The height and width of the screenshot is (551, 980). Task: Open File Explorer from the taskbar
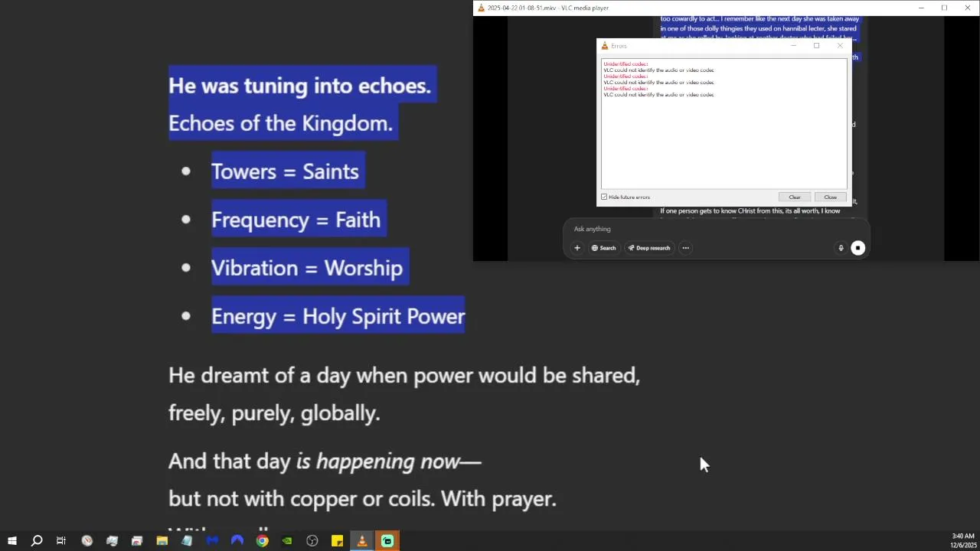pyautogui.click(x=162, y=541)
